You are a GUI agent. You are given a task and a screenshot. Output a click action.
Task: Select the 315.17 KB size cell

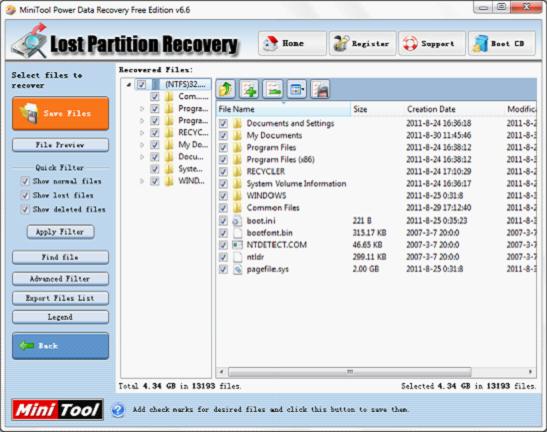tap(369, 233)
